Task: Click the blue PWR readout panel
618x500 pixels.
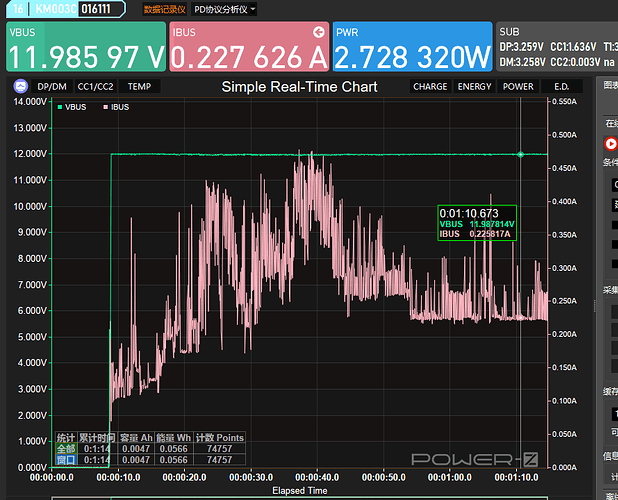Action: (410, 47)
